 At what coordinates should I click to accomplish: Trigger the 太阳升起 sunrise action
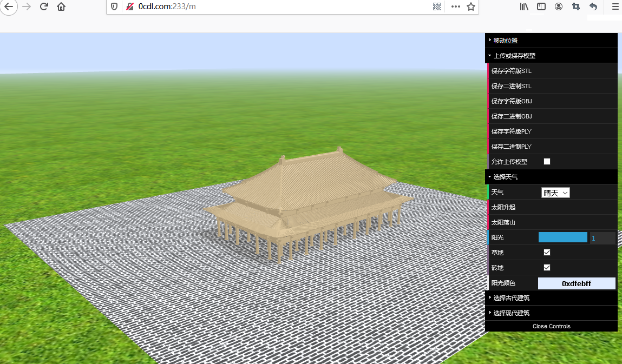click(x=503, y=207)
